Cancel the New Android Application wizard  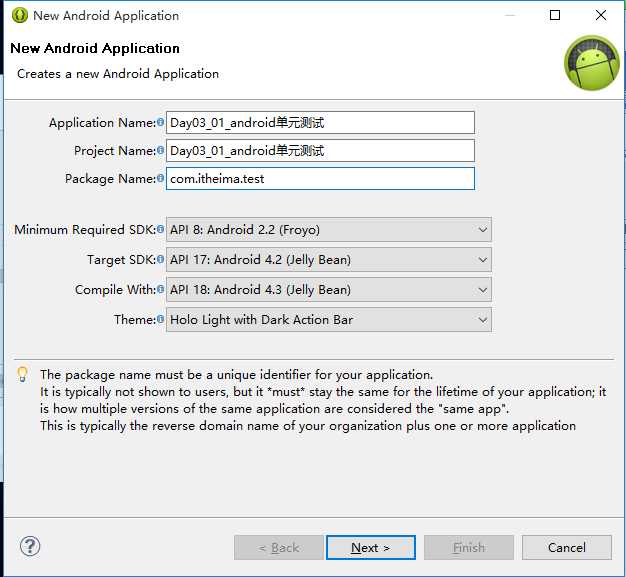[567, 547]
